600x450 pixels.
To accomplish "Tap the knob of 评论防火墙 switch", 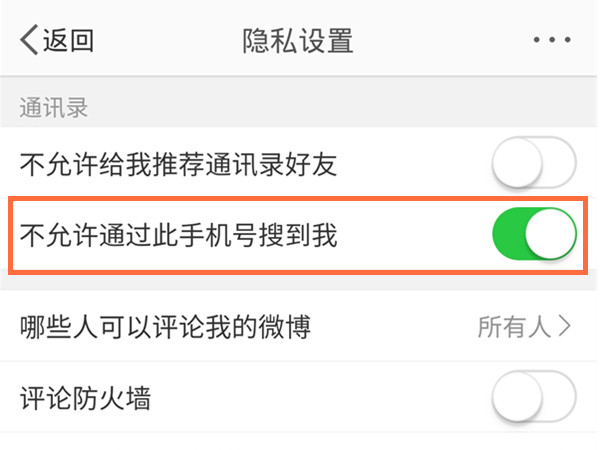I will (x=516, y=399).
